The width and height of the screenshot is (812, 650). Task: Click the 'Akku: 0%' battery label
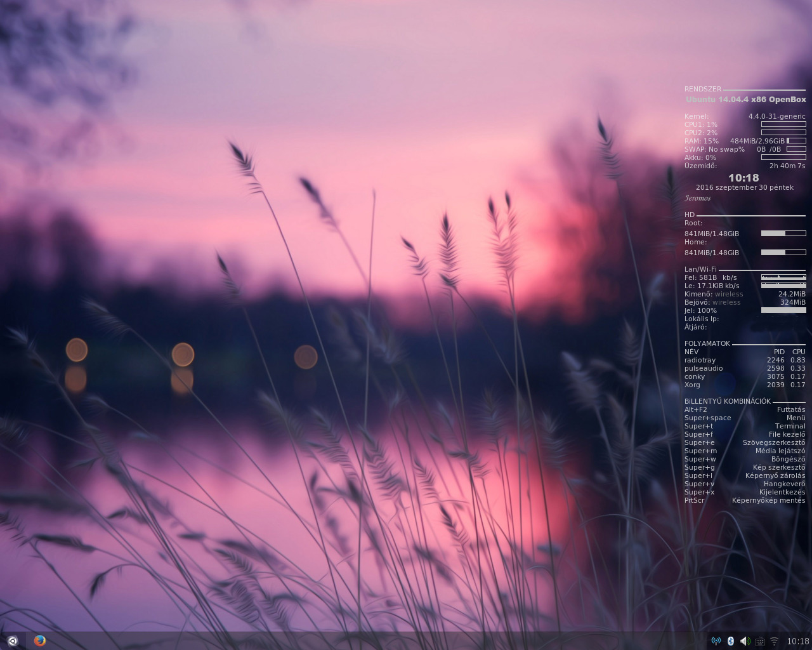pos(700,157)
